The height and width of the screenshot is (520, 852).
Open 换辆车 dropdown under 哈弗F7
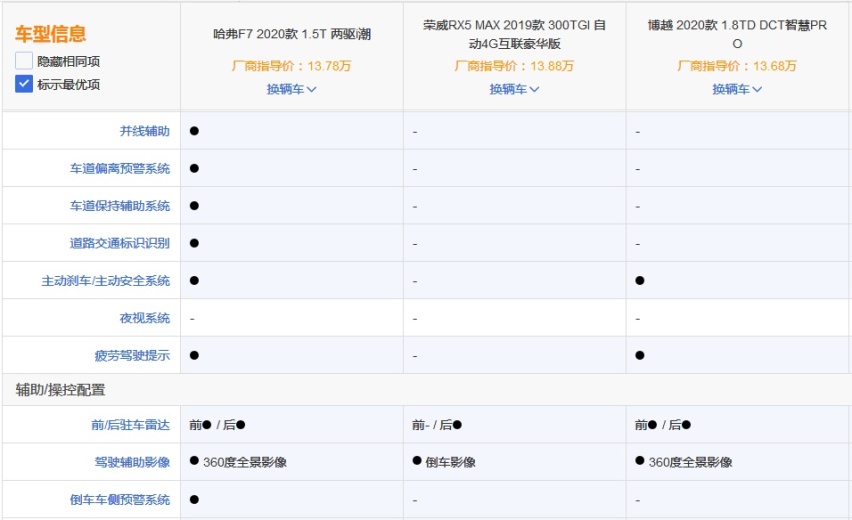(292, 89)
